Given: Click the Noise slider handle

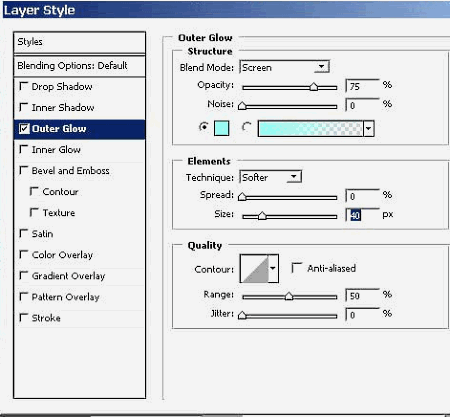Looking at the screenshot, I should point(242,106).
